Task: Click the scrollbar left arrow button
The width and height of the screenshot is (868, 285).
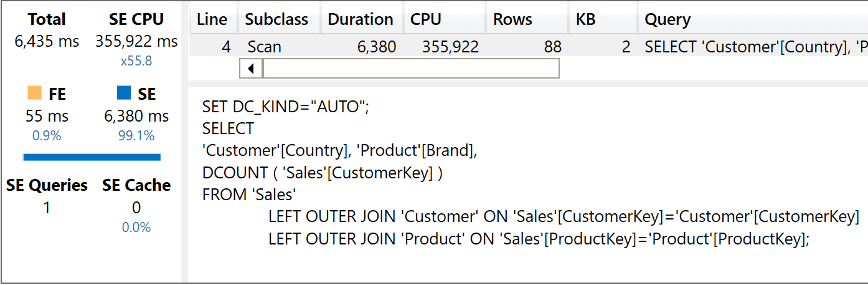Action: click(252, 69)
